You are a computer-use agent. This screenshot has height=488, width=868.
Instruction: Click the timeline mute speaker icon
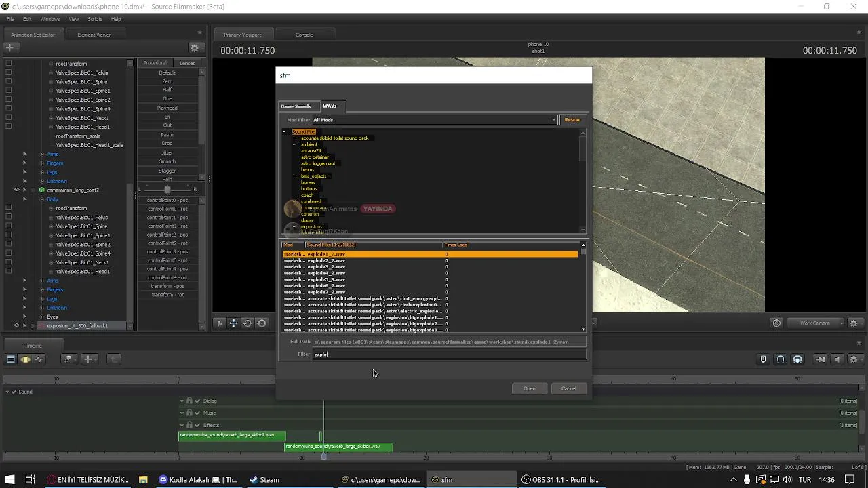(837, 359)
